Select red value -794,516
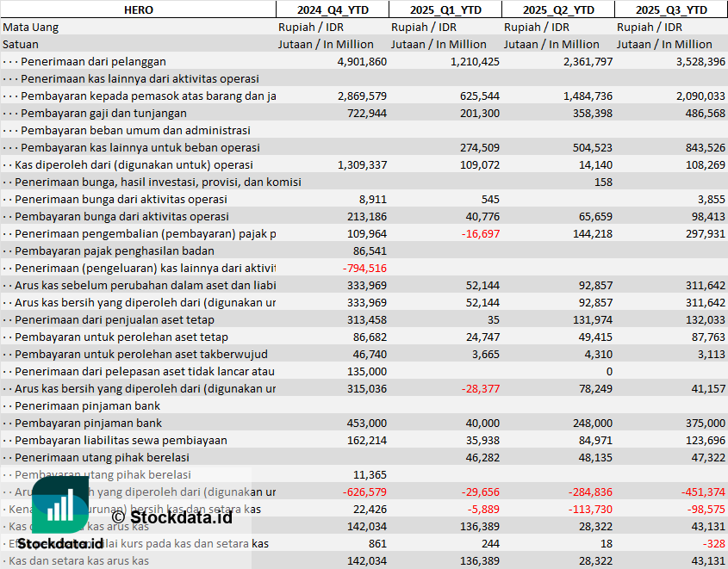 (364, 268)
